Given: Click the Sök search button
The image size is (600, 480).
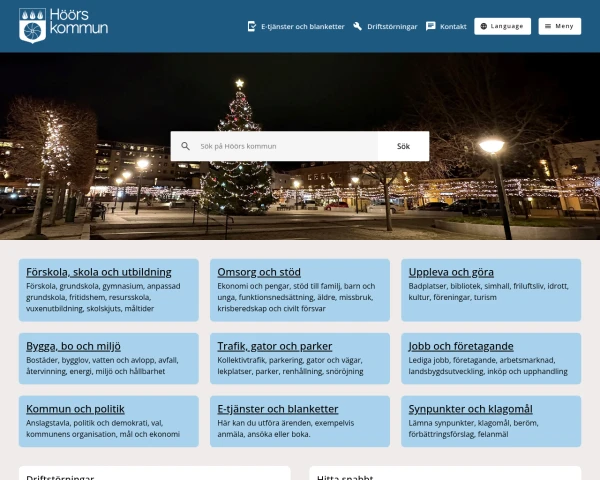Looking at the screenshot, I should coord(403,146).
